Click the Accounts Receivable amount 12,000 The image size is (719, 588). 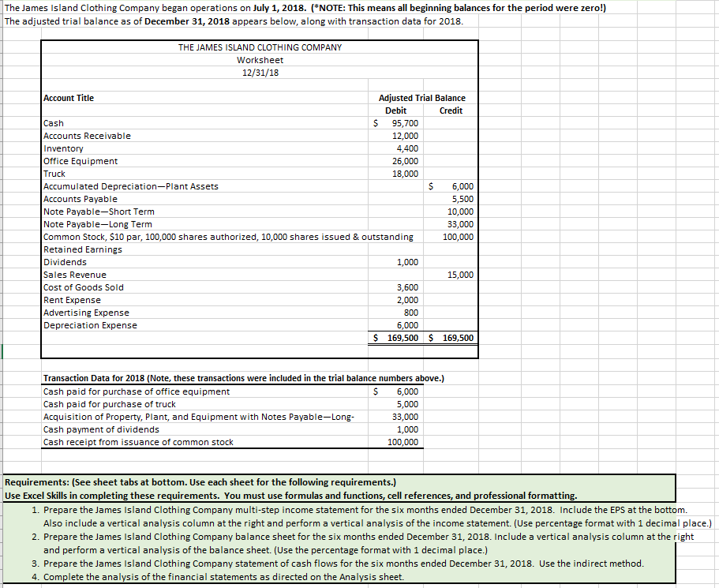(x=405, y=136)
